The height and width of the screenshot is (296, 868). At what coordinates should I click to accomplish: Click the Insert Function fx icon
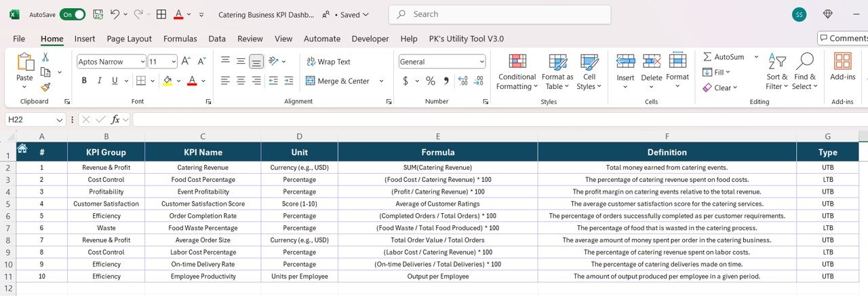(116, 119)
